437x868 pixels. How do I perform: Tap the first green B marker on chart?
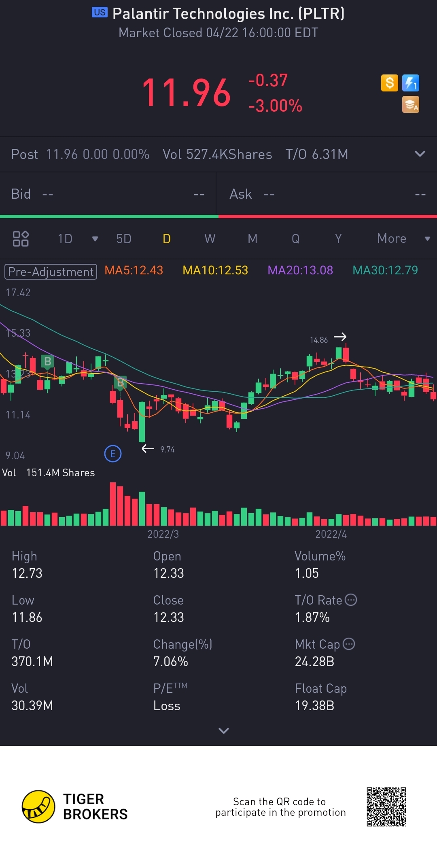(48, 361)
